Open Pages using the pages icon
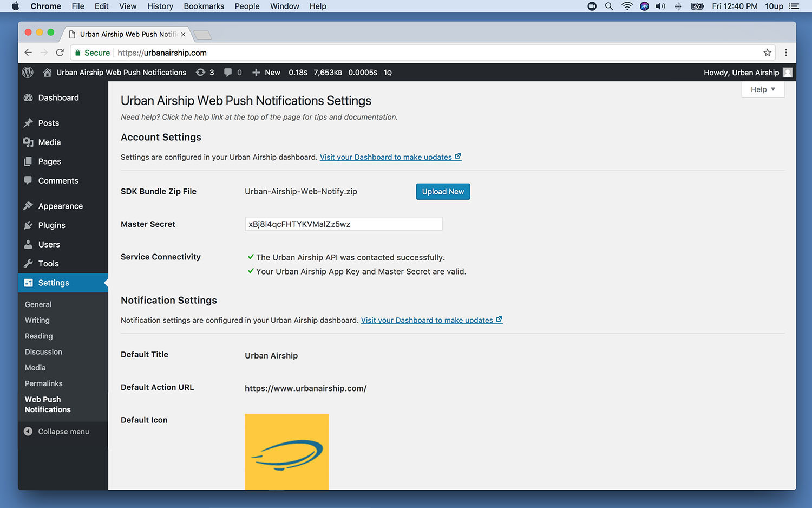The width and height of the screenshot is (812, 508). pos(28,161)
